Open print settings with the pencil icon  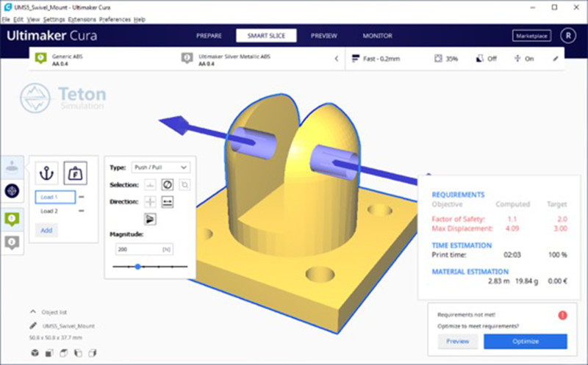point(555,59)
